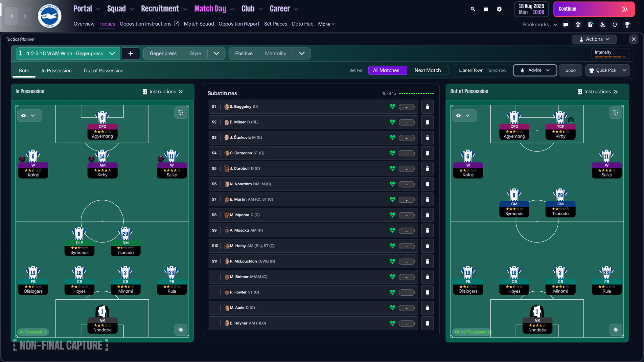644x362 pixels.
Task: Click the add tactic plus button
Action: click(x=131, y=54)
